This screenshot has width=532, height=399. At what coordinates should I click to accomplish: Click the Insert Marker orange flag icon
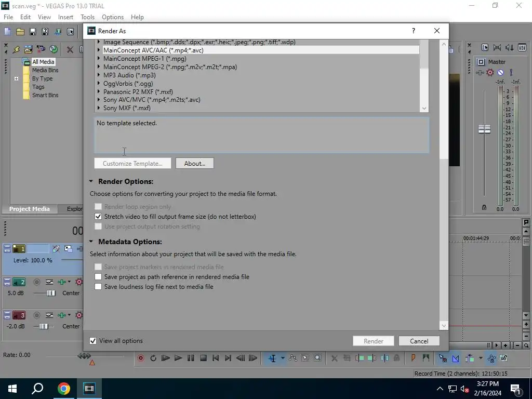(413, 358)
